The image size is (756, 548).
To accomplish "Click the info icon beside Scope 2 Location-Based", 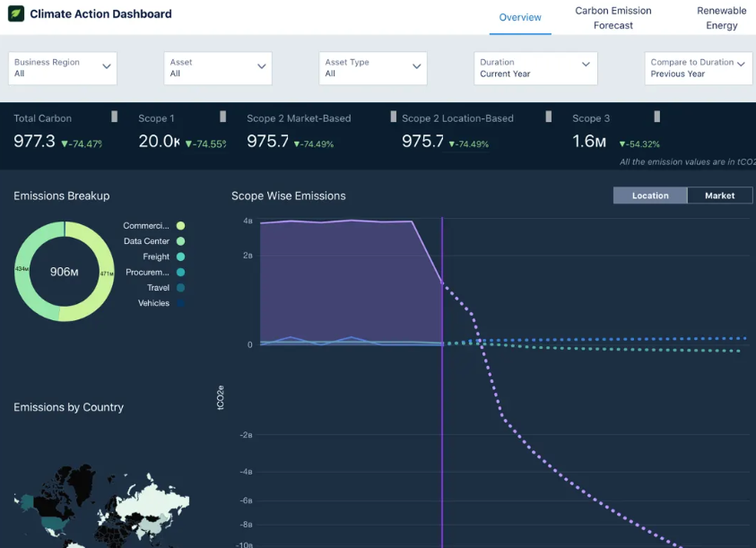I will click(x=548, y=117).
